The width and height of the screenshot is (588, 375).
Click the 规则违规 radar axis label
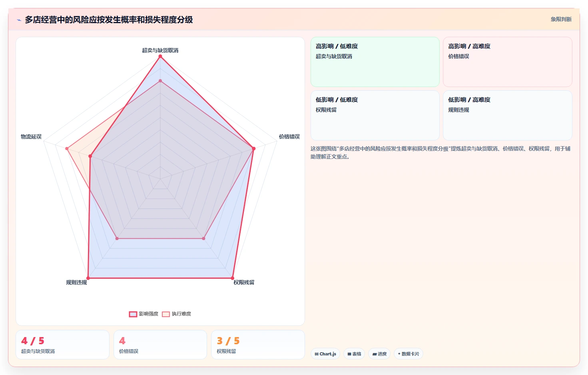click(x=76, y=282)
